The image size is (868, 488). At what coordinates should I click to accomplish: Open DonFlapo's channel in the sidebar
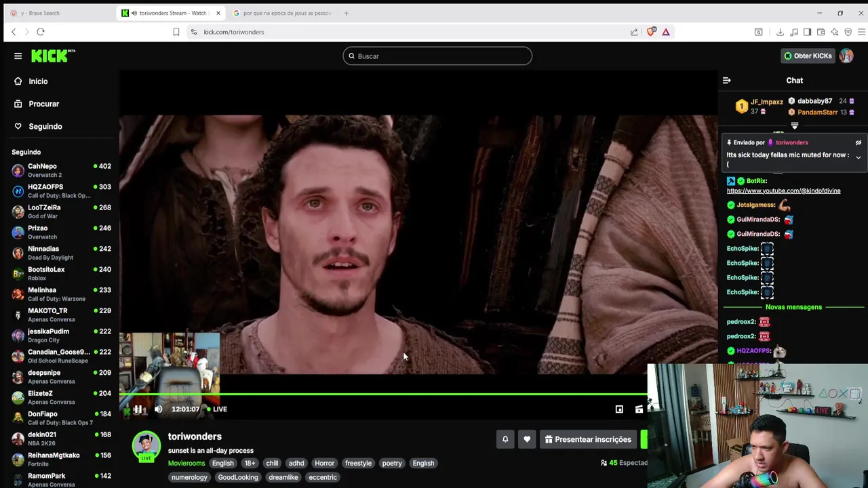coord(61,418)
